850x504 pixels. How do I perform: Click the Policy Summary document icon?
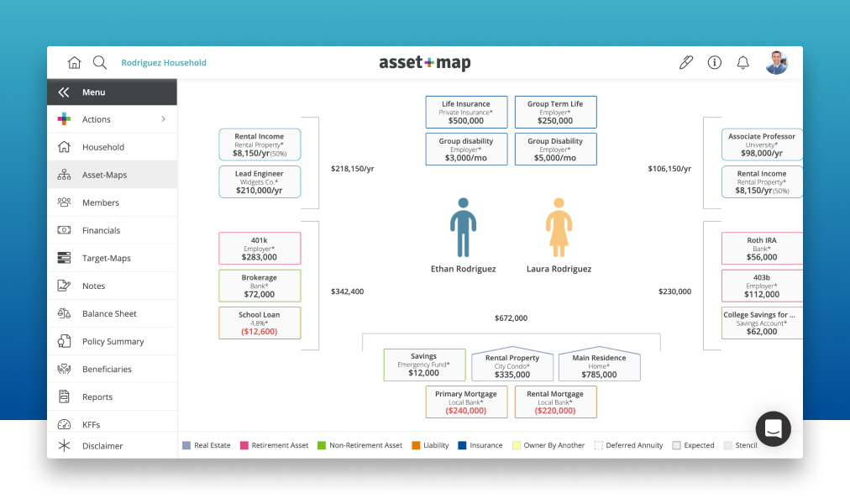[x=64, y=341]
